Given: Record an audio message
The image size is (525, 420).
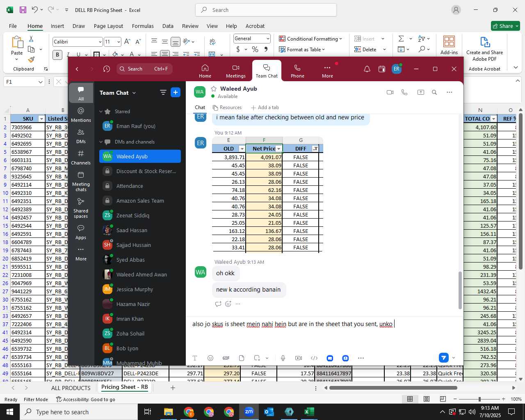Looking at the screenshot, I should pyautogui.click(x=283, y=358).
